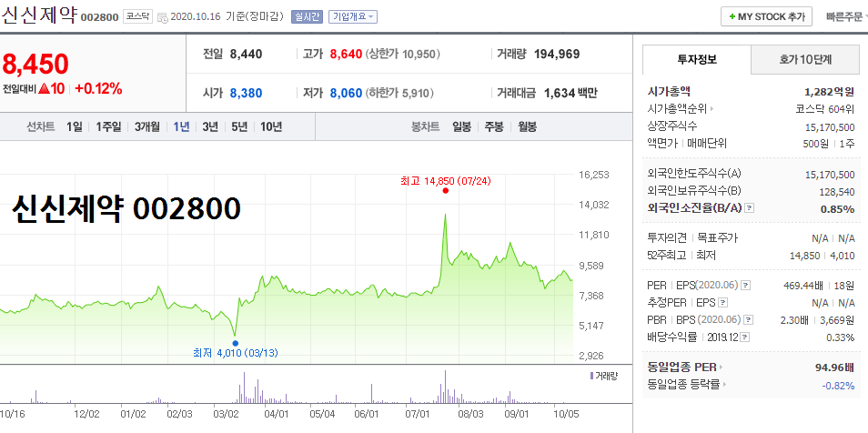Image resolution: width=868 pixels, height=433 pixels.
Task: Click the 전일 value 8,440
Action: click(x=247, y=55)
